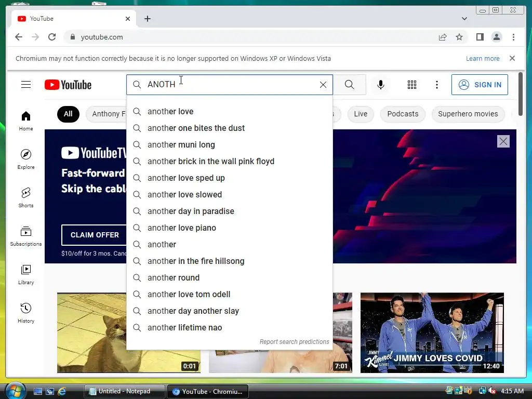The height and width of the screenshot is (399, 532).
Task: Click Show Desktop quick launch icon
Action: coord(37,391)
